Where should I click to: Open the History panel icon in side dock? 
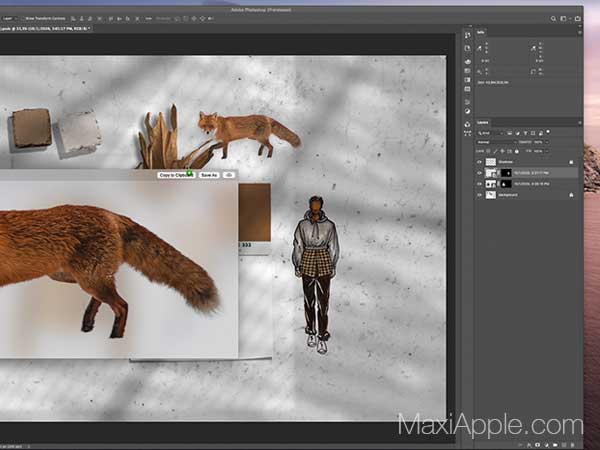[x=468, y=35]
